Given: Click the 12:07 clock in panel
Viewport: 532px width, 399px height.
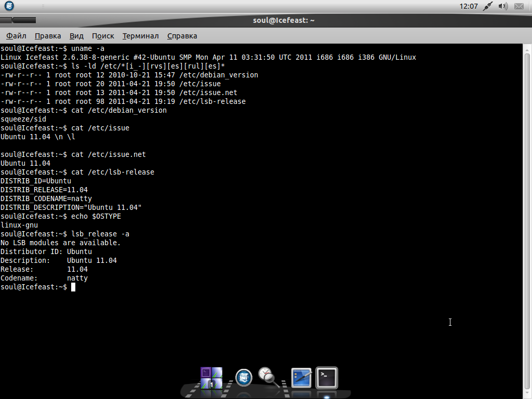Looking at the screenshot, I should pos(469,6).
